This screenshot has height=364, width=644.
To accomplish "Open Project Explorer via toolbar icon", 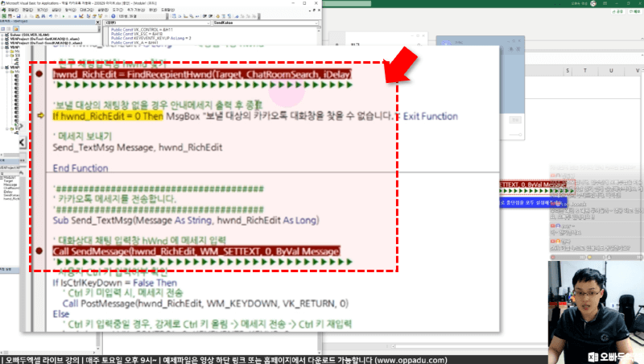I will [x=89, y=16].
